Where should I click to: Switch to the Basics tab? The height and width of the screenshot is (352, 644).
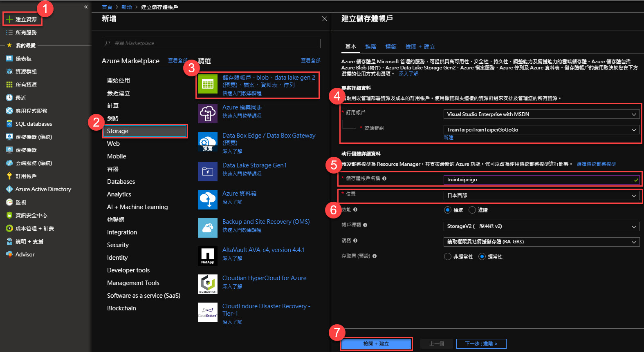pos(351,47)
